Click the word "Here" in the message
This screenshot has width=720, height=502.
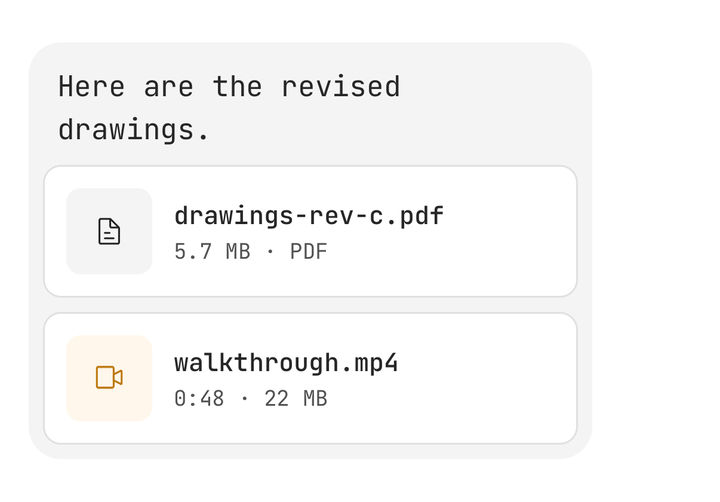[91, 87]
